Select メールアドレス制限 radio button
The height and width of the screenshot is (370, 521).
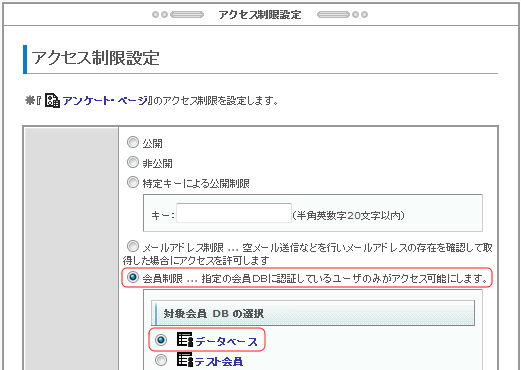133,247
